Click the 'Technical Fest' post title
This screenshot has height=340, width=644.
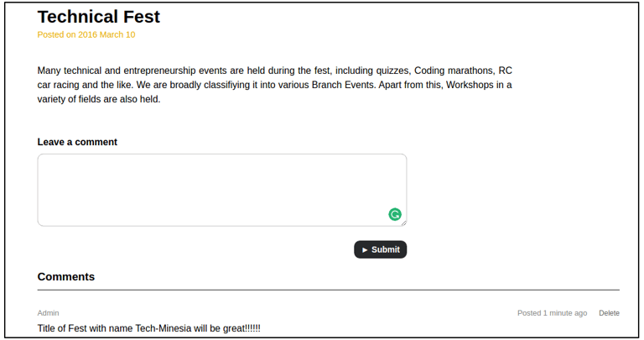[x=98, y=16]
